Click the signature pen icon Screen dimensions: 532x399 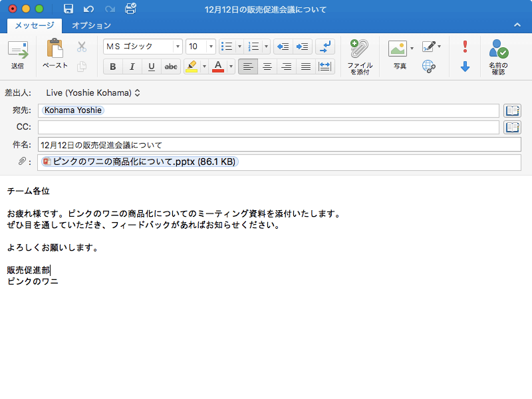pos(428,46)
